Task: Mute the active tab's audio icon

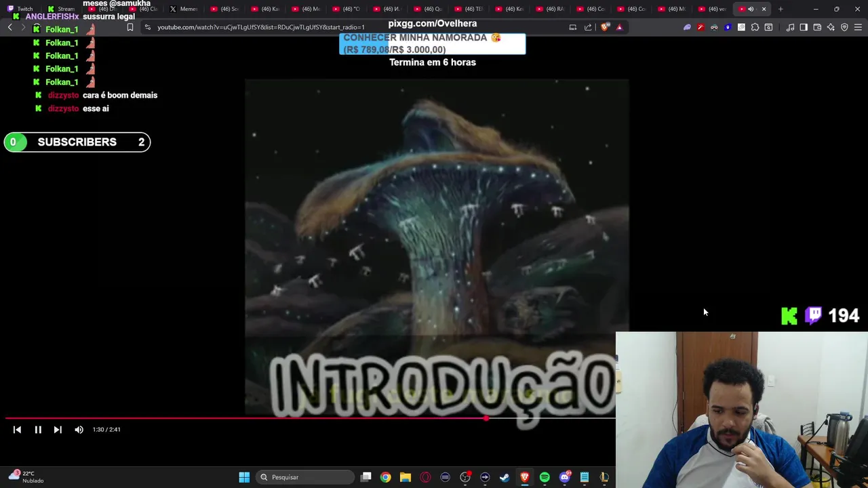Action: tap(751, 9)
